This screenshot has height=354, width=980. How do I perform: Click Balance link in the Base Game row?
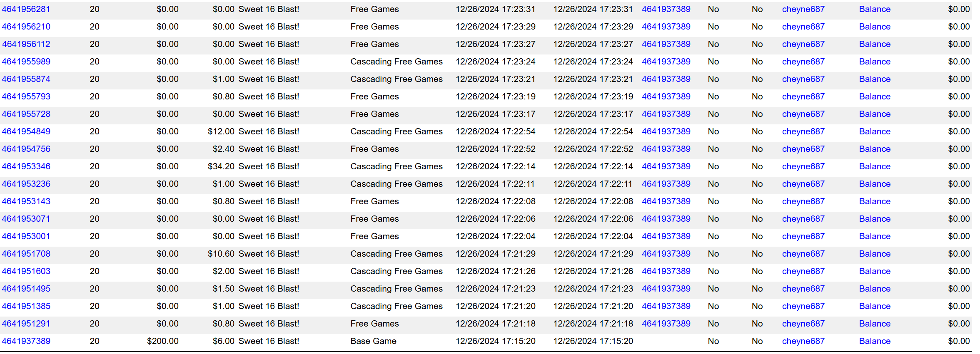(x=875, y=341)
